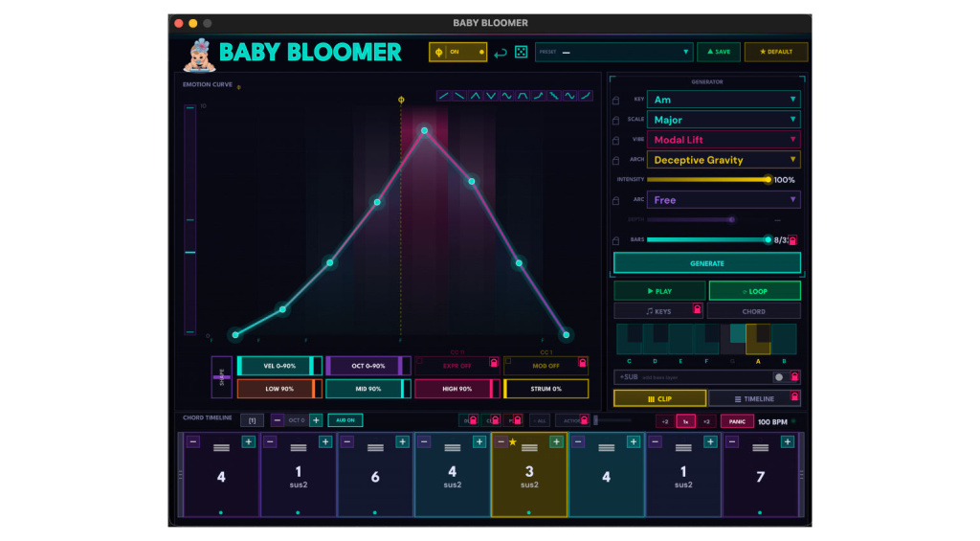The image size is (980, 541).
Task: Select the 1x speed toggle
Action: tap(685, 421)
